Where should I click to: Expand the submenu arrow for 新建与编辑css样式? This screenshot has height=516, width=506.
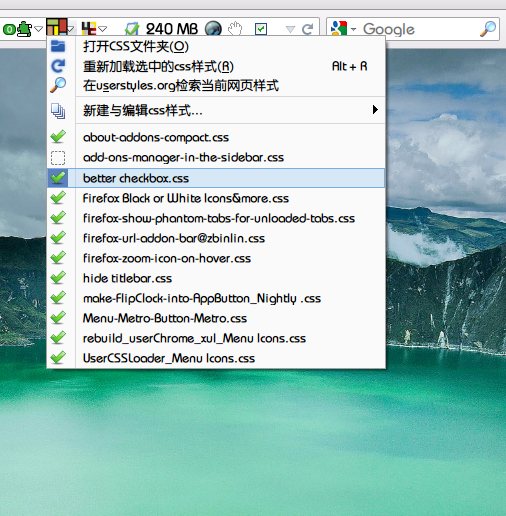coord(375,110)
